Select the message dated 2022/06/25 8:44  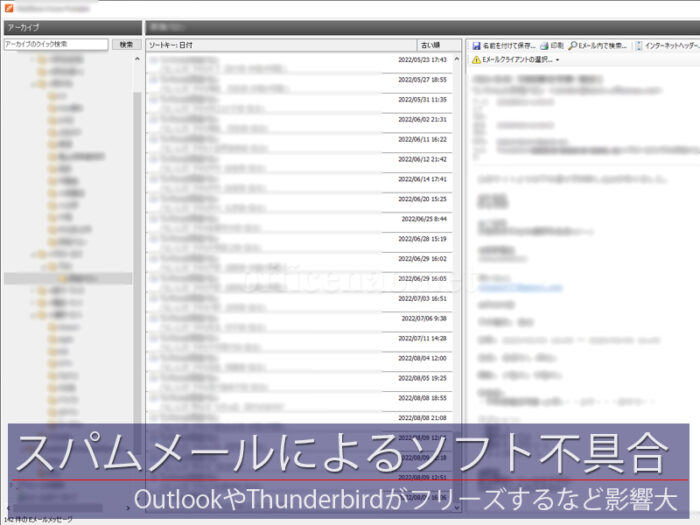[299, 223]
